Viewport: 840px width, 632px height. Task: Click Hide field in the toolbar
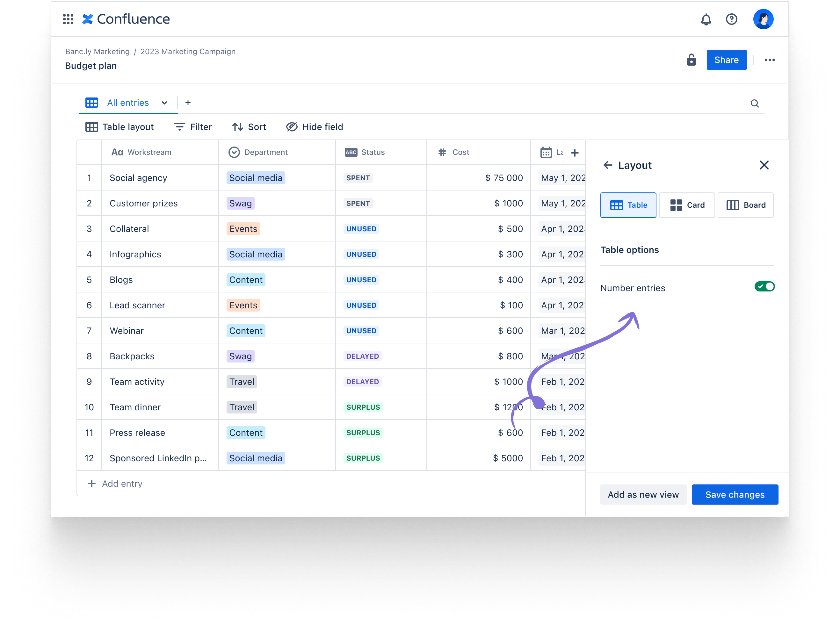(314, 127)
